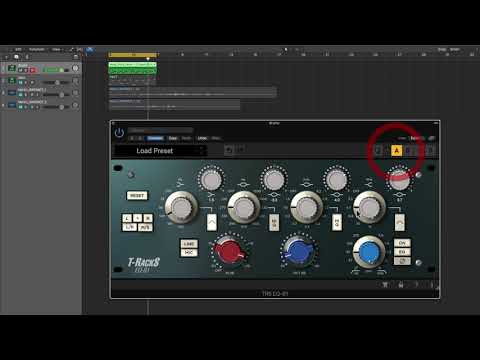Select the LINE input button

pyautogui.click(x=189, y=244)
